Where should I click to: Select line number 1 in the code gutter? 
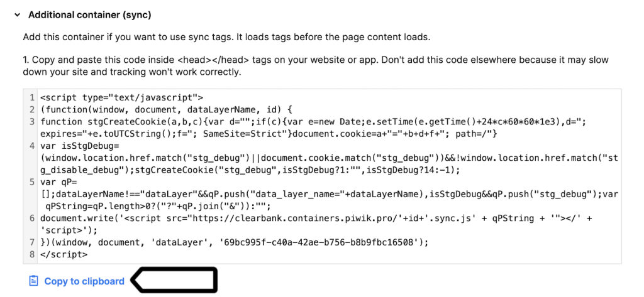[x=31, y=97]
